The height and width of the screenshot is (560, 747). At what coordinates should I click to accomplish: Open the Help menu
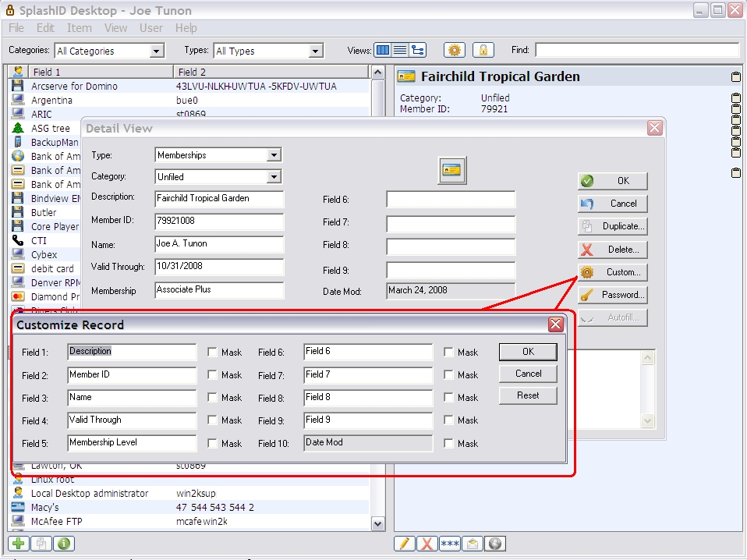186,28
